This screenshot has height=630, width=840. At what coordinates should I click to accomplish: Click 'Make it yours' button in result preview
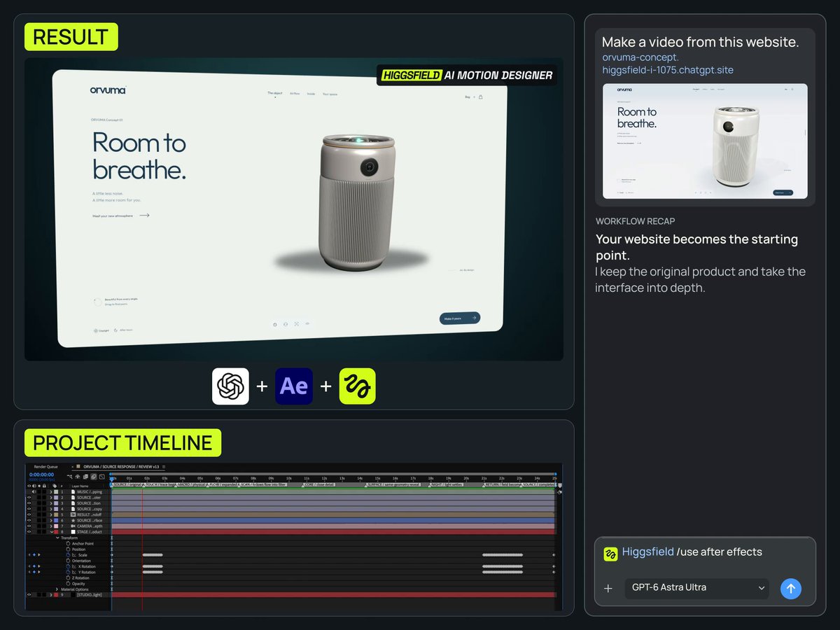(x=460, y=318)
